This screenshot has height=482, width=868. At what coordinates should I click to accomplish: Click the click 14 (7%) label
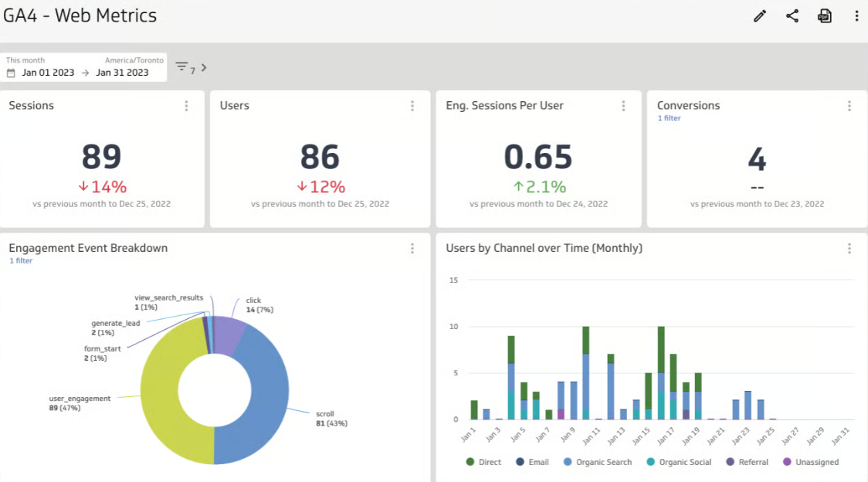(x=259, y=304)
